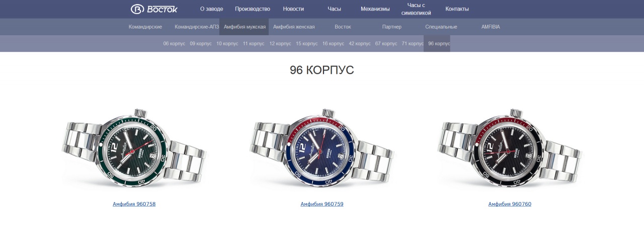Open the Часы menu

click(x=334, y=9)
